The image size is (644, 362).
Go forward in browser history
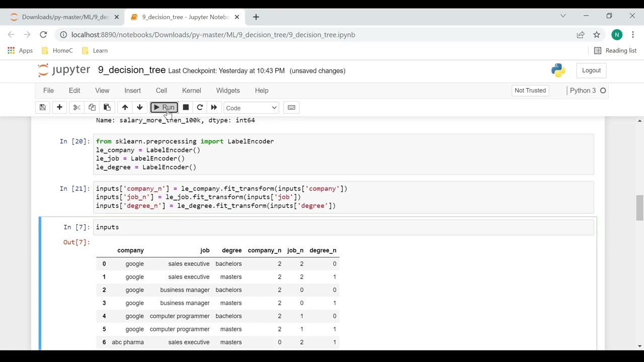coord(27,35)
